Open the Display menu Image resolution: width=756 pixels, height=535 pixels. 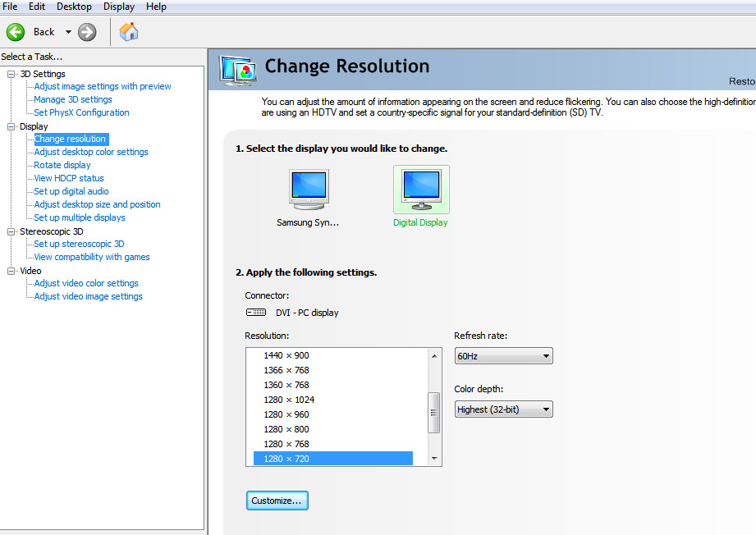(x=119, y=7)
